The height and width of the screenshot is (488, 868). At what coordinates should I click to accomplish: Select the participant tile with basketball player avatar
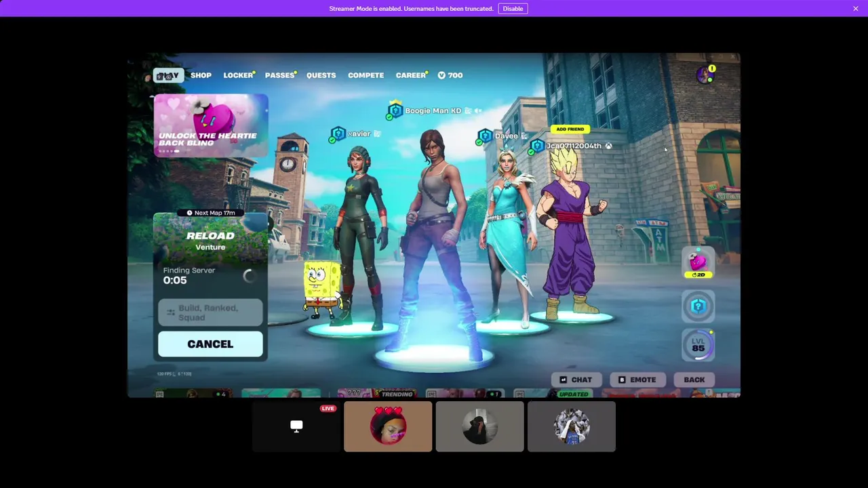tap(572, 426)
